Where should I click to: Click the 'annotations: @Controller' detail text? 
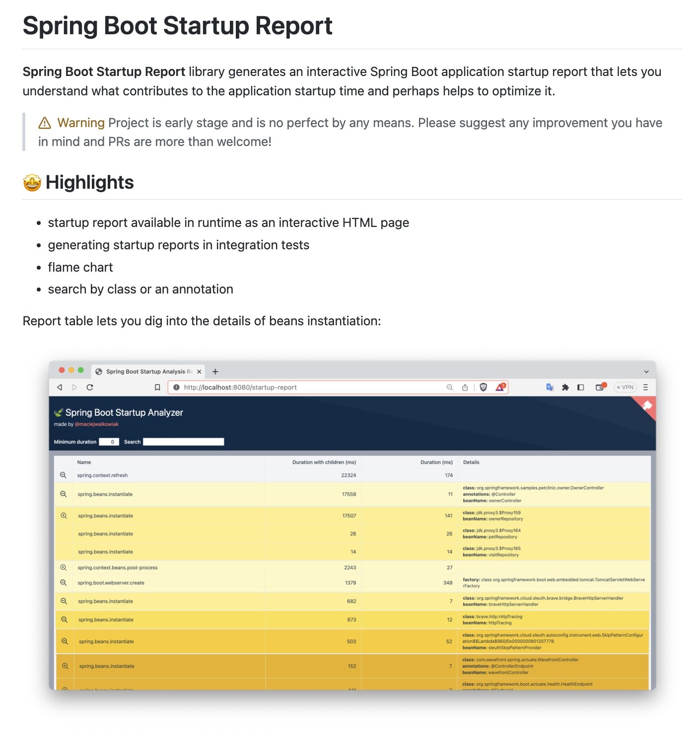click(489, 494)
